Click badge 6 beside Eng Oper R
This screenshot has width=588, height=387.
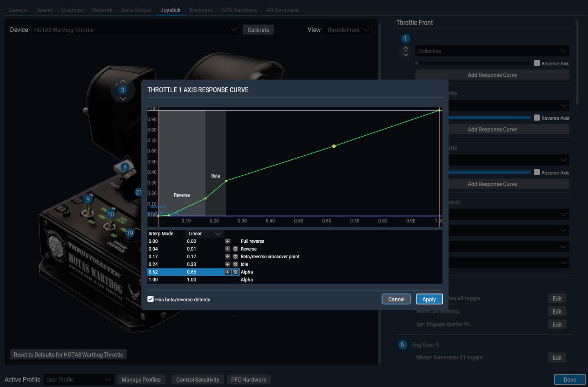click(402, 344)
